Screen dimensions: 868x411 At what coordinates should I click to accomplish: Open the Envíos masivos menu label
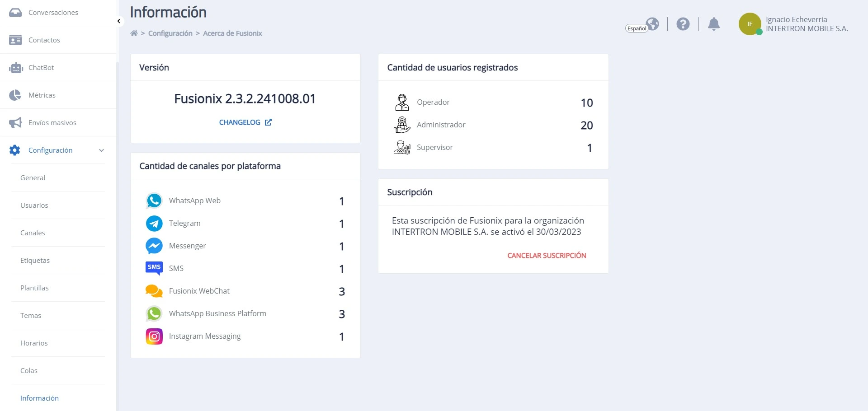coord(52,123)
